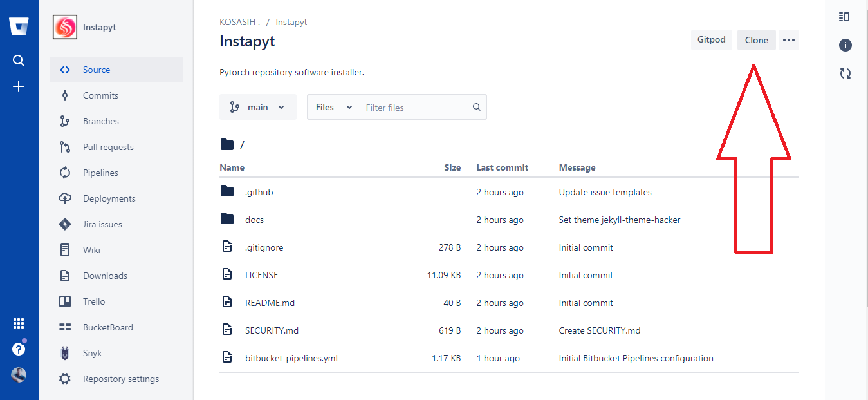The image size is (868, 400).
Task: Click the magnifier icon in Filter files box
Action: 477,107
